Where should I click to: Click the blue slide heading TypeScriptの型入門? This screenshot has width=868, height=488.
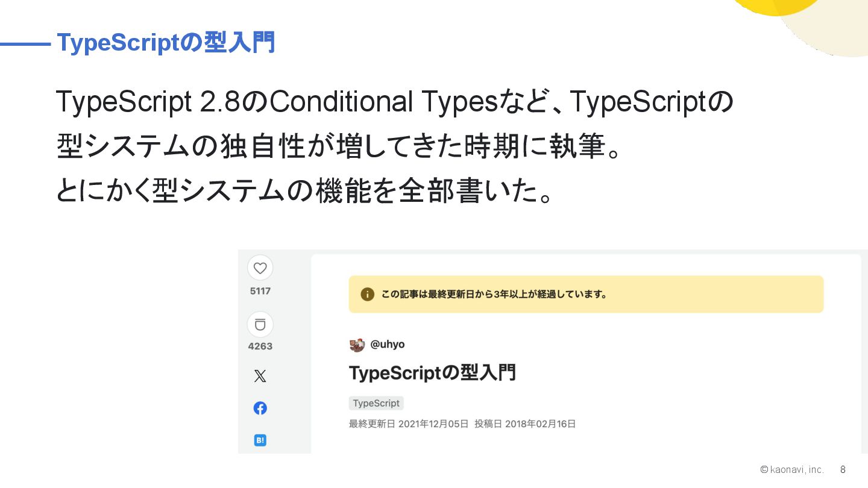click(x=166, y=43)
